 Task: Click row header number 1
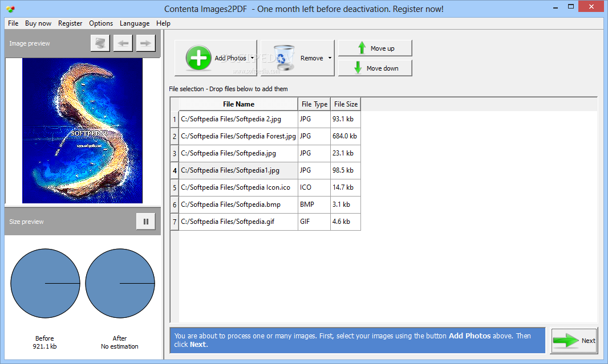175,119
